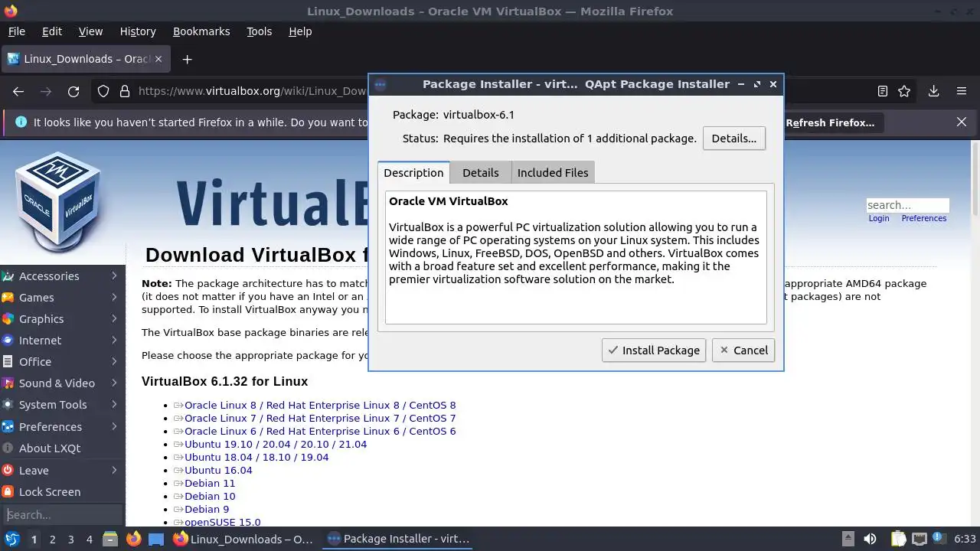The width and height of the screenshot is (980, 551).
Task: Expand the Internet menu category
Action: 61,340
